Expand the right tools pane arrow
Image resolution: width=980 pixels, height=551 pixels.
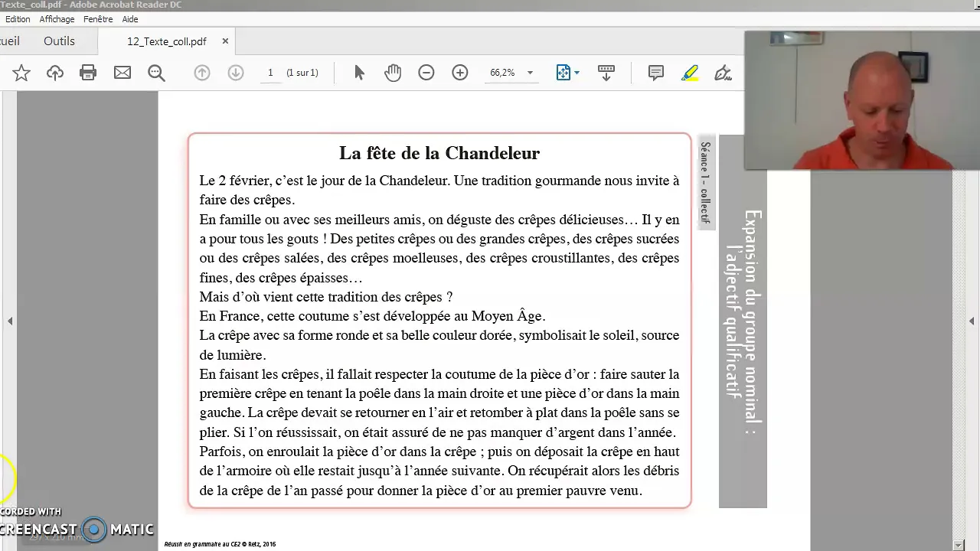tap(972, 321)
